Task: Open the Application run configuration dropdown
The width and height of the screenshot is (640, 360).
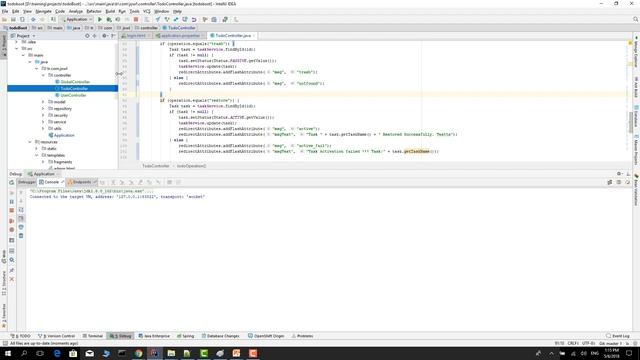Action: (76, 19)
